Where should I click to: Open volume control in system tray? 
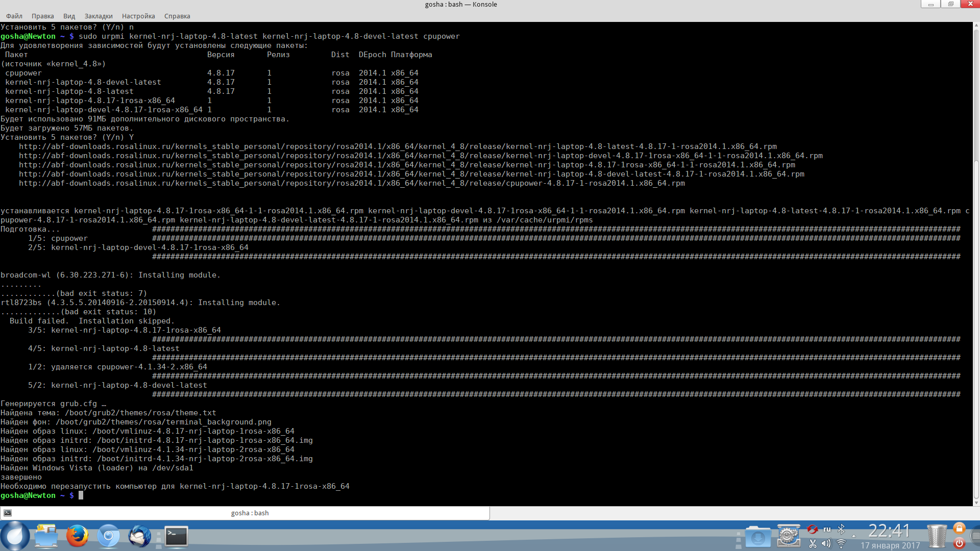pos(826,544)
